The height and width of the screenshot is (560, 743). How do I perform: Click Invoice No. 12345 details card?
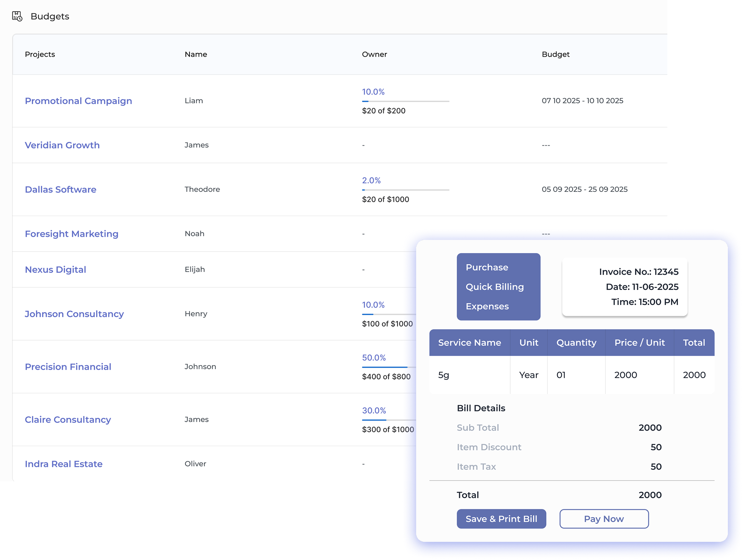pyautogui.click(x=624, y=287)
